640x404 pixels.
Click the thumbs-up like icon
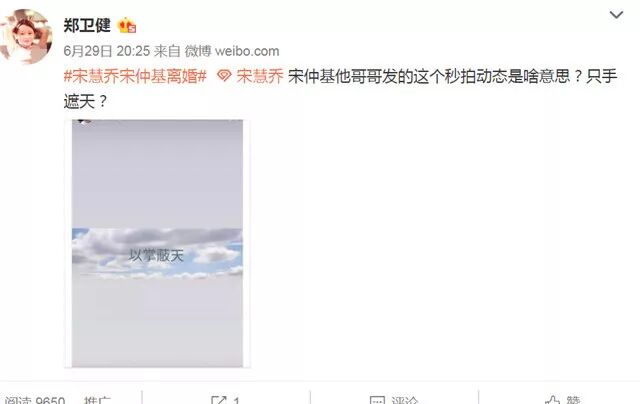click(553, 400)
